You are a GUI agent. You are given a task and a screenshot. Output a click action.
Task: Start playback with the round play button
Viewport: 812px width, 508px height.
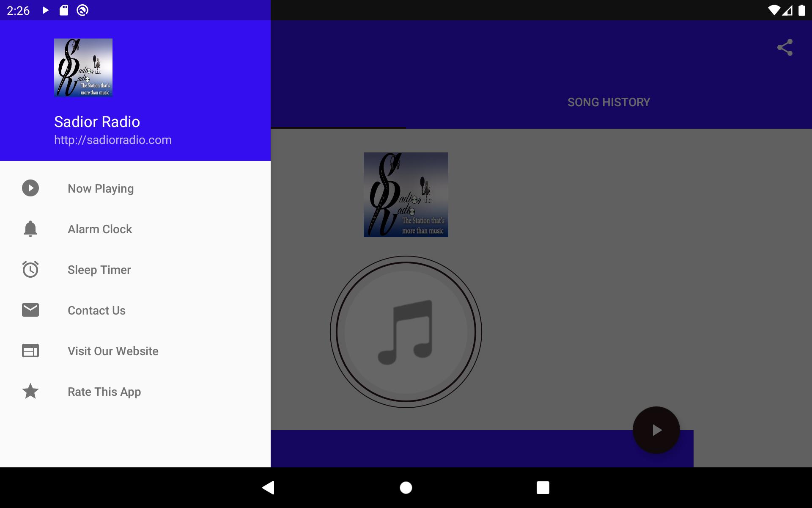pyautogui.click(x=656, y=430)
